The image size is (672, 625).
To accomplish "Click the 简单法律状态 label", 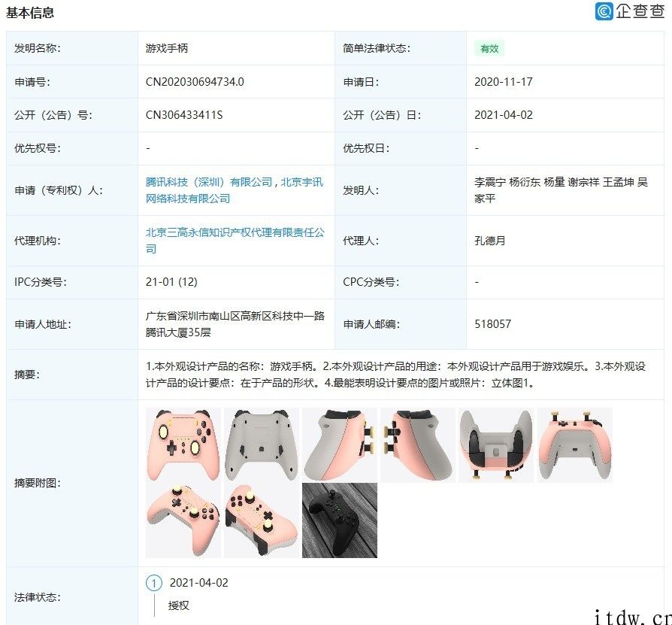I will coord(377,48).
